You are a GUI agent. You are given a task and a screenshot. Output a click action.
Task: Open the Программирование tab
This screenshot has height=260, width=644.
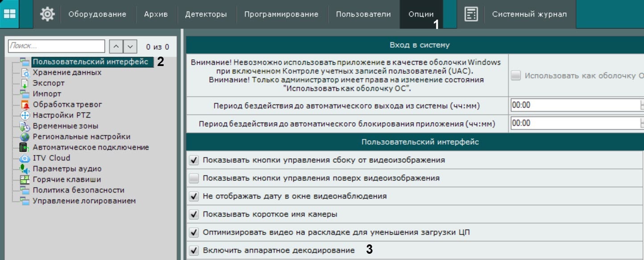[x=281, y=14]
